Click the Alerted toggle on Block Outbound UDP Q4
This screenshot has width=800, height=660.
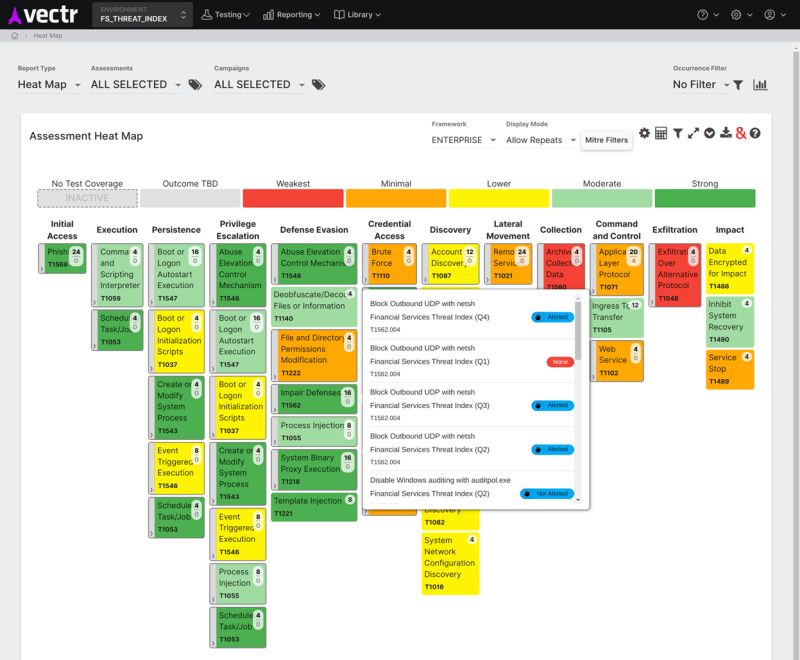(553, 317)
